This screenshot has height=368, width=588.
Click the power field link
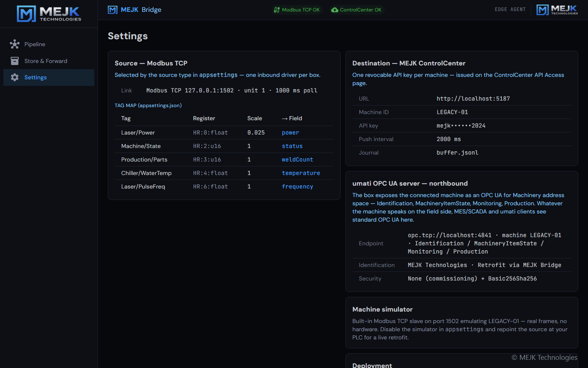click(x=290, y=132)
